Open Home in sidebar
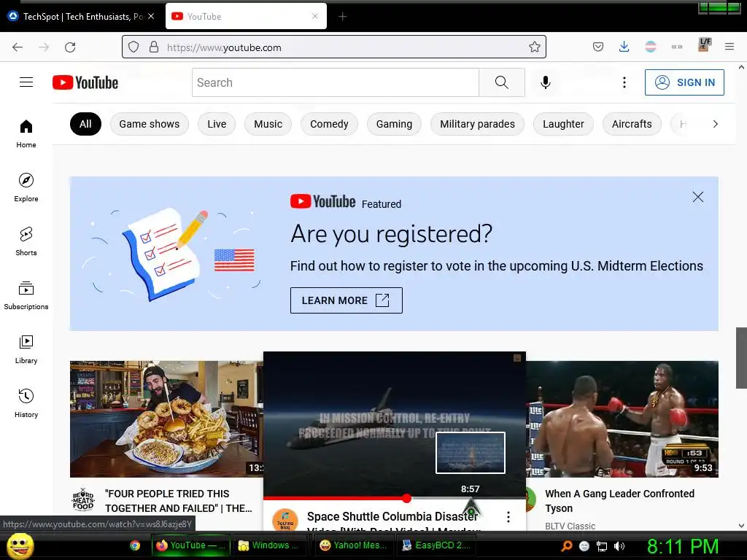 coord(26,134)
